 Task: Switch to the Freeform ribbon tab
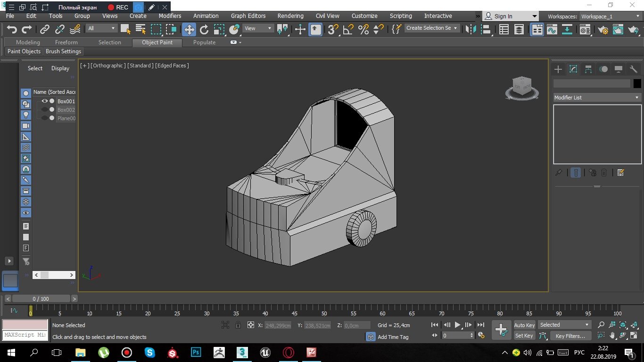(x=66, y=42)
